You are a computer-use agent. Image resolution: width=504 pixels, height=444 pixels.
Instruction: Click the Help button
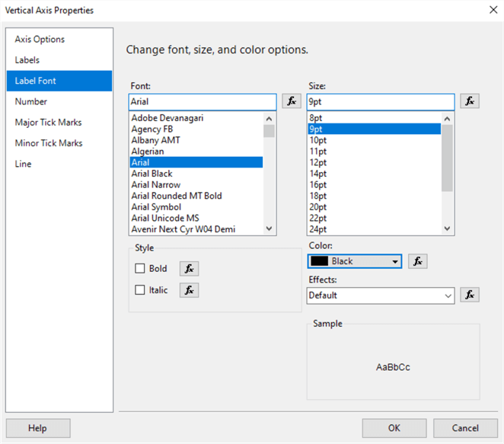[37, 428]
